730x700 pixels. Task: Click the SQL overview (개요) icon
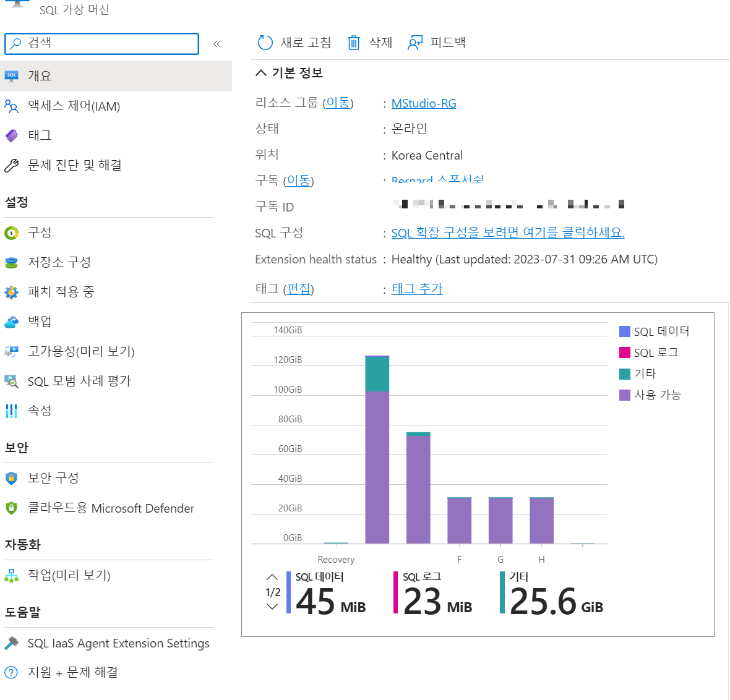tap(12, 76)
